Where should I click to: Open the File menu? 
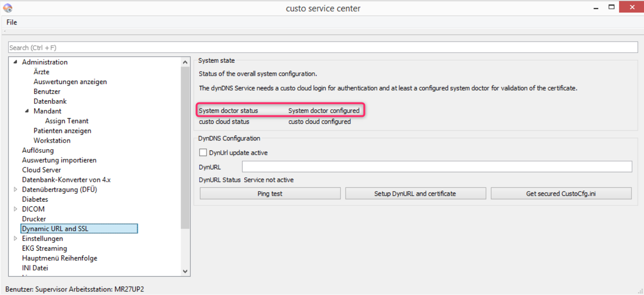[12, 22]
